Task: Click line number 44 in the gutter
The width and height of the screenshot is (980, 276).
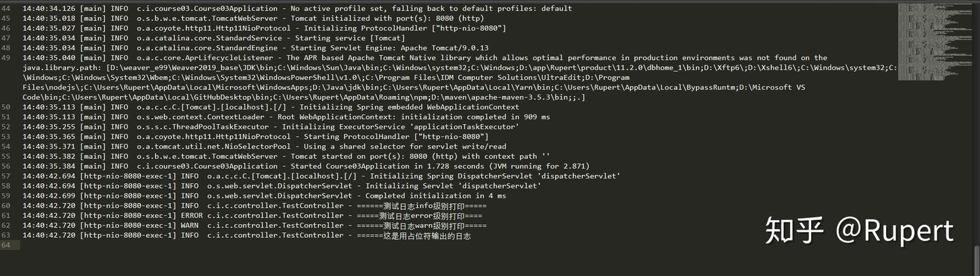Action: [x=5, y=9]
